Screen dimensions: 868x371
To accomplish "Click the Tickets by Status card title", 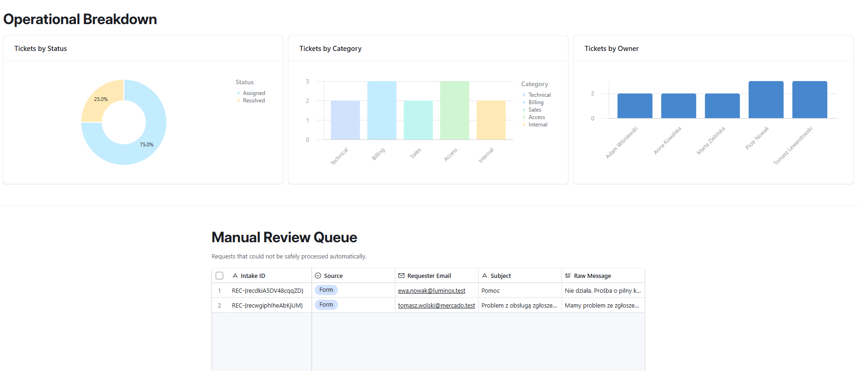I will click(41, 49).
